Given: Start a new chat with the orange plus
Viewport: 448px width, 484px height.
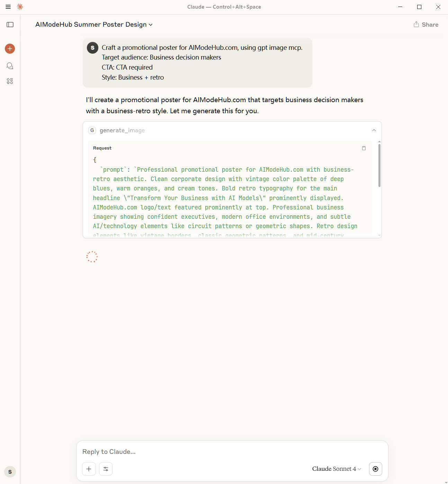Looking at the screenshot, I should pos(9,48).
